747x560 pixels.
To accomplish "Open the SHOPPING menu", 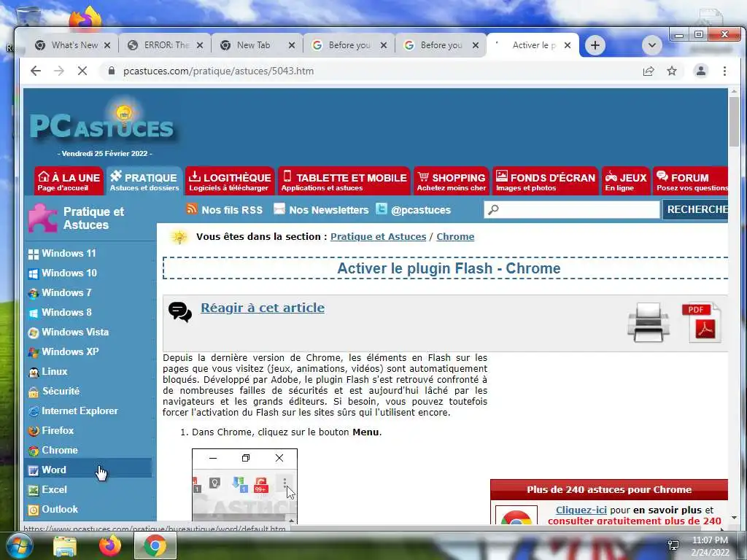I will pyautogui.click(x=451, y=181).
